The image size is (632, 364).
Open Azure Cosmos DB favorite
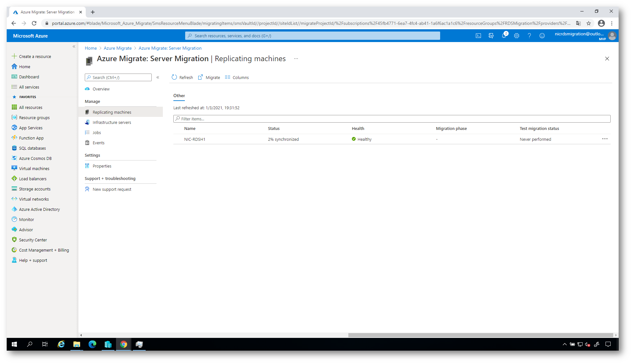coord(32,158)
